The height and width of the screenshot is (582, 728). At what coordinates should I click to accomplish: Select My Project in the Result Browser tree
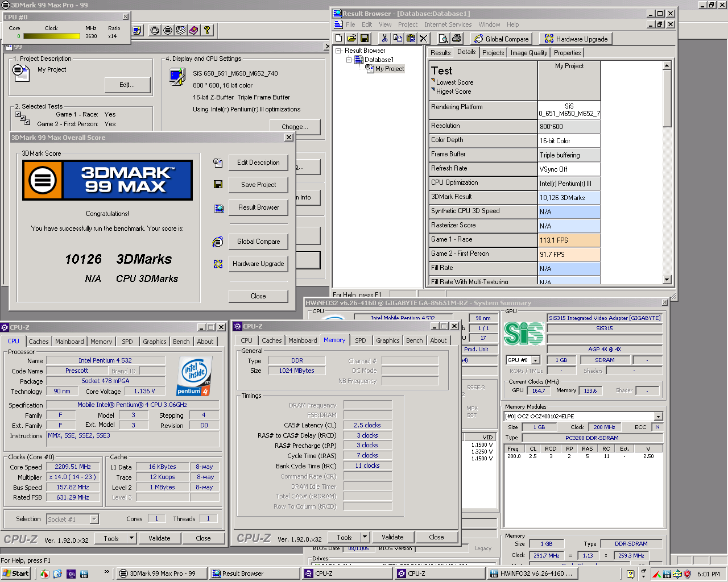point(390,69)
